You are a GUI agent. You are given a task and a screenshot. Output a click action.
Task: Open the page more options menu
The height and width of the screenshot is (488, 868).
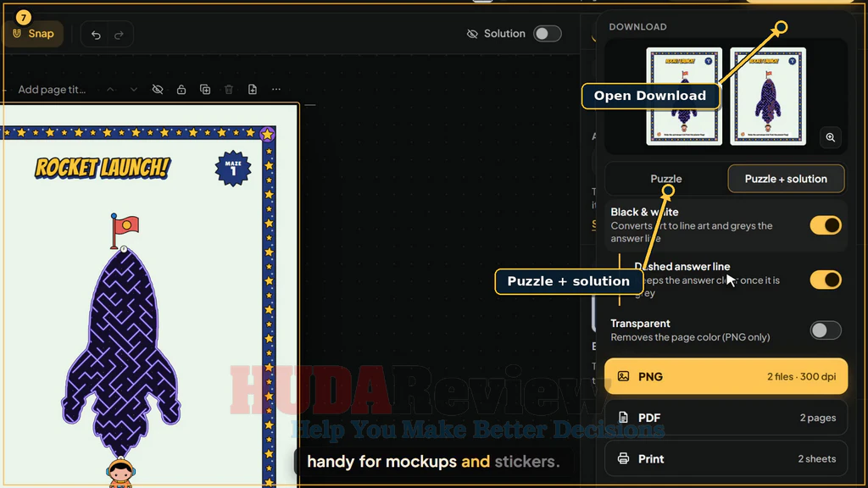click(276, 90)
